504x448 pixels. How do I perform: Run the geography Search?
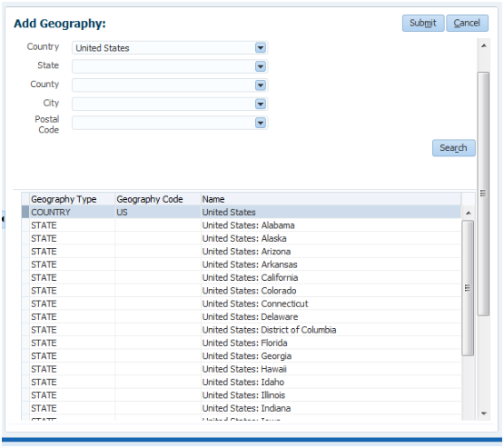pyautogui.click(x=453, y=148)
